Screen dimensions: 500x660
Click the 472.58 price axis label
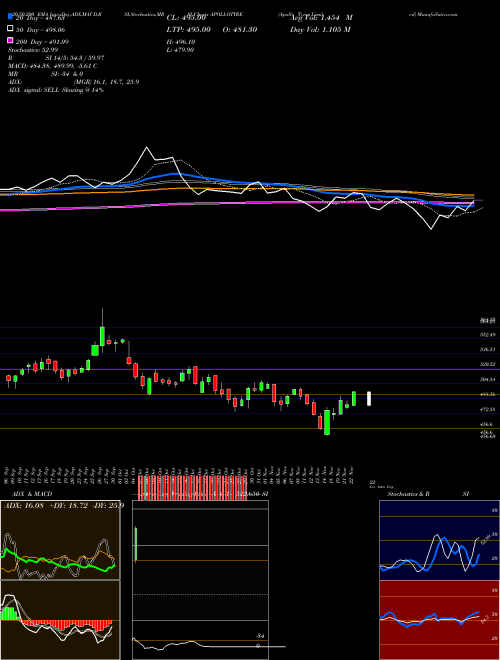coord(487,409)
